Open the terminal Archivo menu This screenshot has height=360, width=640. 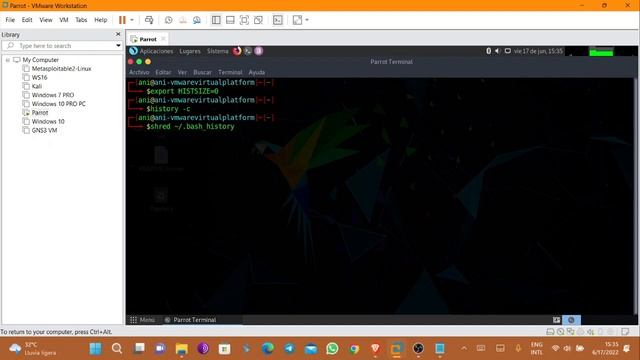139,72
